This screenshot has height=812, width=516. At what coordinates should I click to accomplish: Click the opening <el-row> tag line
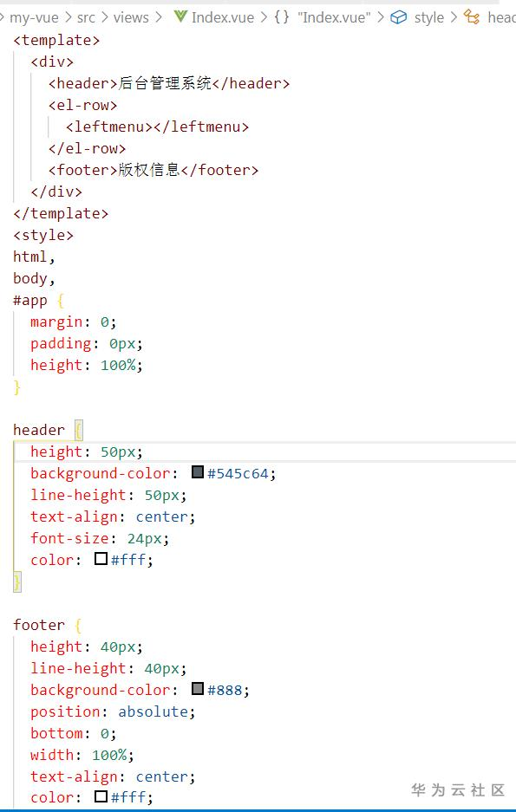coord(83,105)
